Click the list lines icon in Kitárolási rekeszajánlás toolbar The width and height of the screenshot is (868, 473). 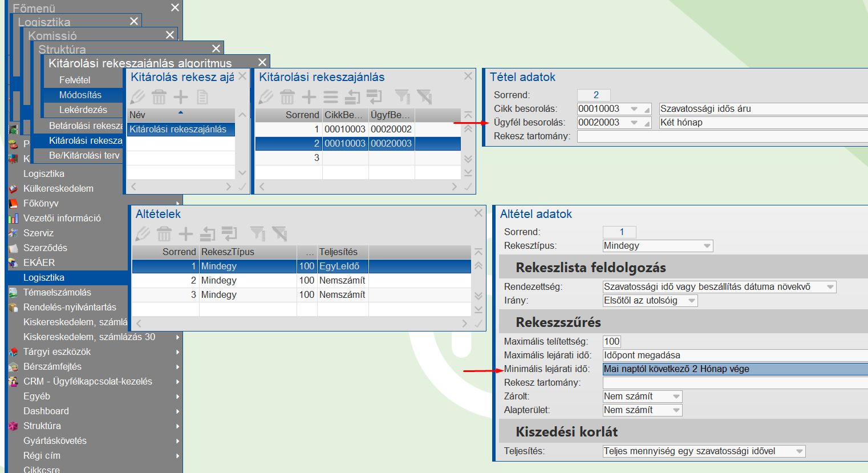(331, 97)
